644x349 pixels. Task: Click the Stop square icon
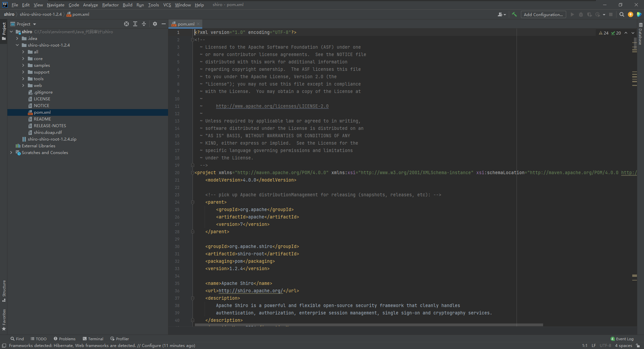tap(611, 14)
